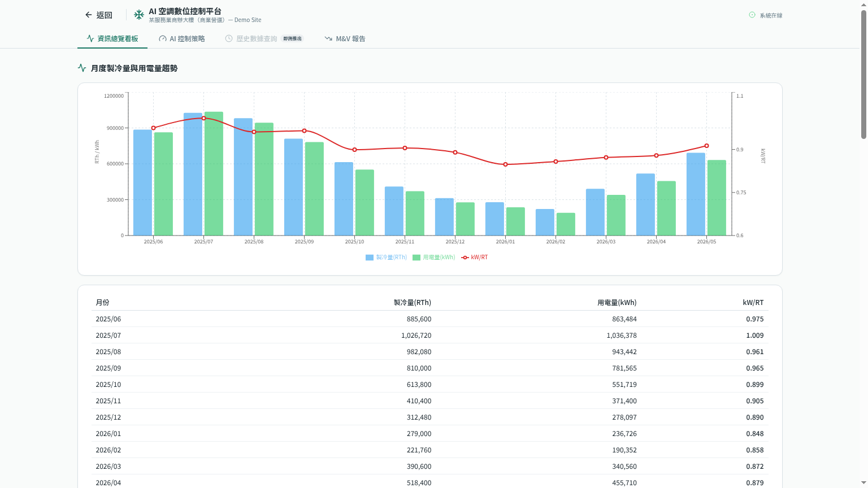868x488 pixels.
Task: Click the 2025/06 table row month cell
Action: [108, 319]
